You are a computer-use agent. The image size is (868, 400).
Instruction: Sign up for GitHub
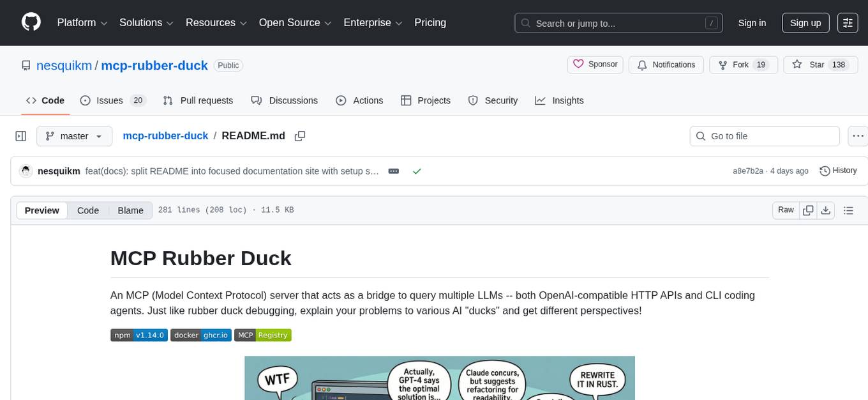[805, 22]
